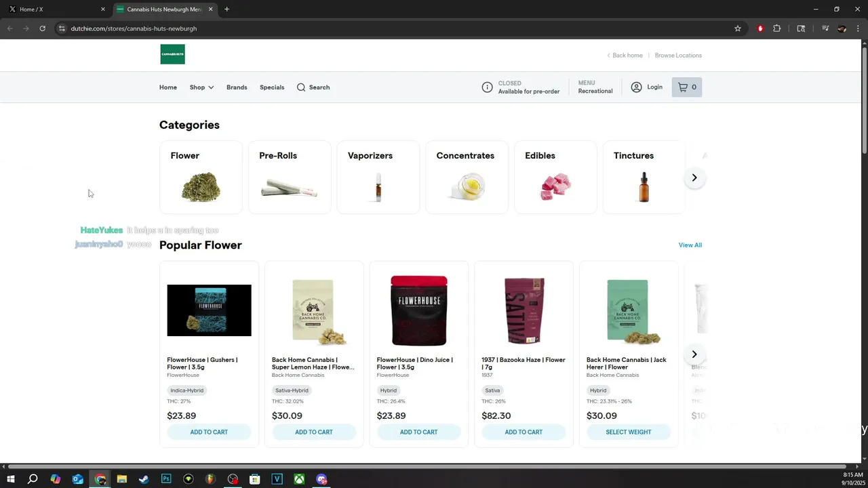Open the Concentrates category card

(x=467, y=177)
